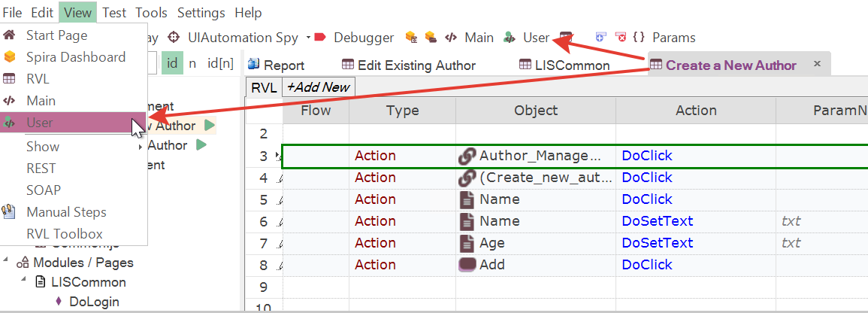Click the second Spira package toolbar icon
This screenshot has height=313, width=868.
431,37
